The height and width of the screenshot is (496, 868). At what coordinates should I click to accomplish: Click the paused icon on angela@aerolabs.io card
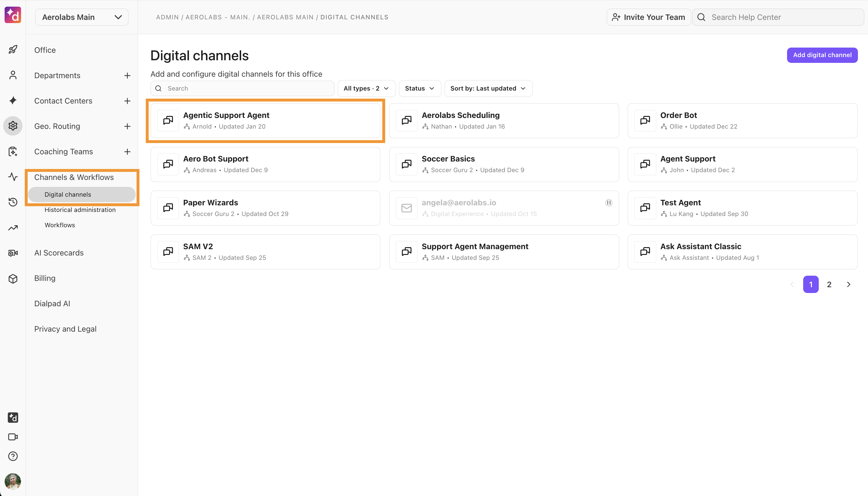tap(609, 203)
